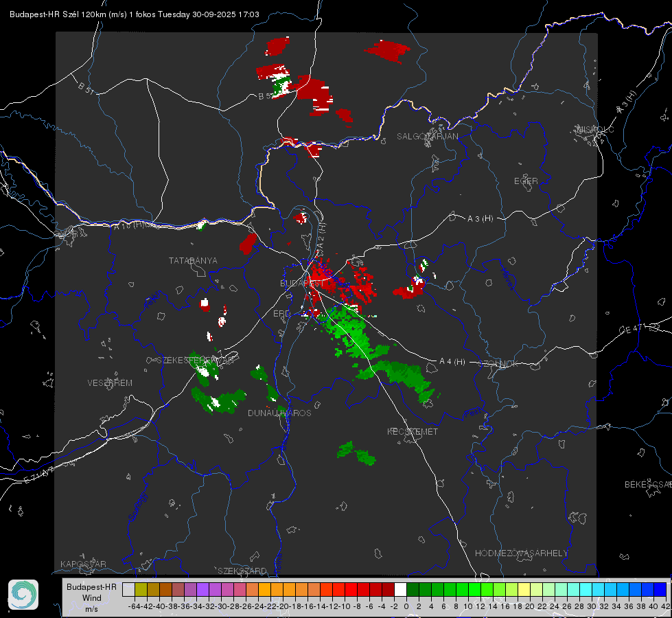Click the SZEKSZÁRD city label
Image resolution: width=672 pixels, height=618 pixels.
(x=242, y=571)
